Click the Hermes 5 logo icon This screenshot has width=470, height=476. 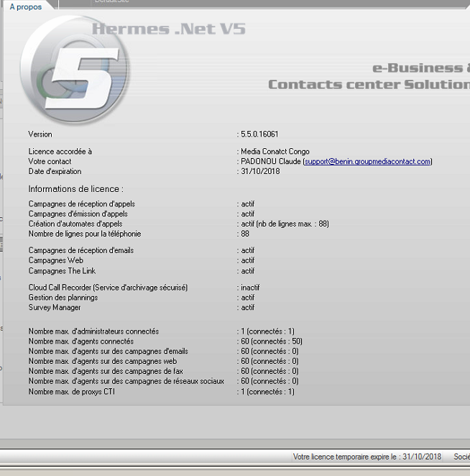pyautogui.click(x=75, y=70)
